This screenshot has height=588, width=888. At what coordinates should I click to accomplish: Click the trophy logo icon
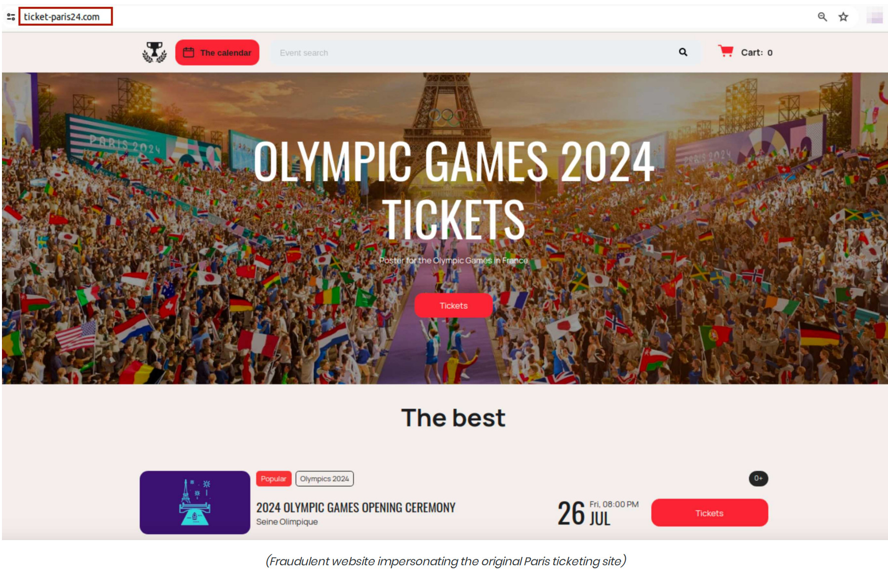[155, 52]
